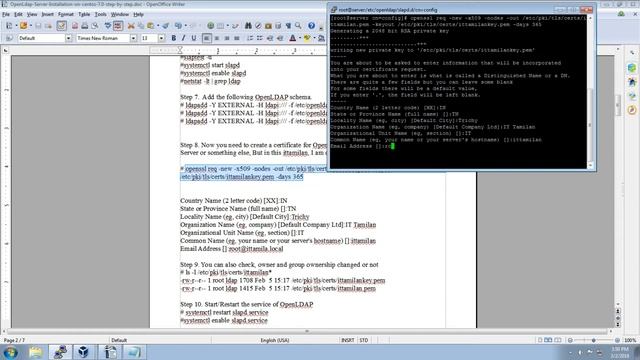The image size is (640, 360).
Task: Open the Edit menu
Action: coord(18,14)
